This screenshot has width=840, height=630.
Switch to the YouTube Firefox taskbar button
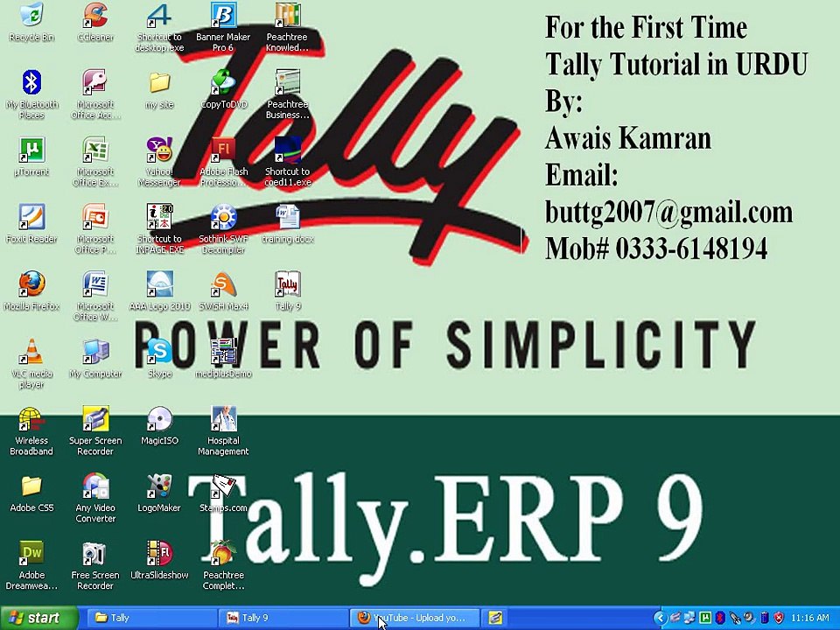point(415,618)
